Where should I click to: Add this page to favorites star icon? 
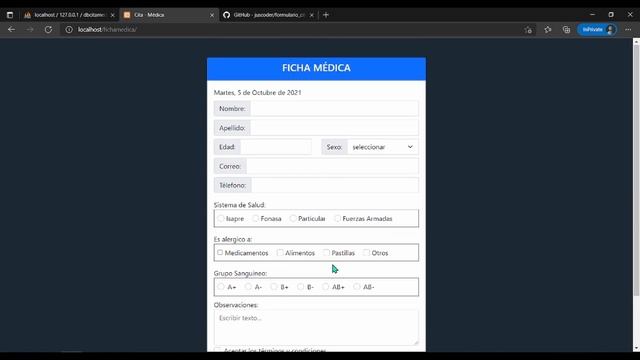point(528,29)
